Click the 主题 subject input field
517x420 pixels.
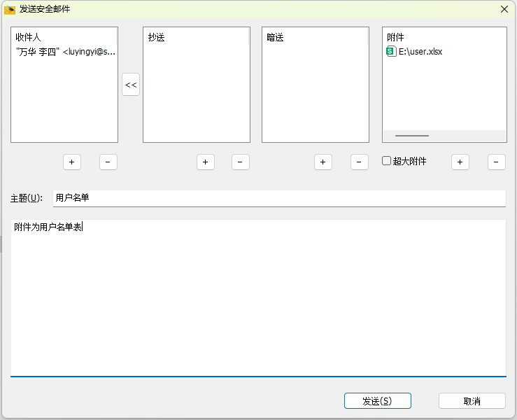278,198
